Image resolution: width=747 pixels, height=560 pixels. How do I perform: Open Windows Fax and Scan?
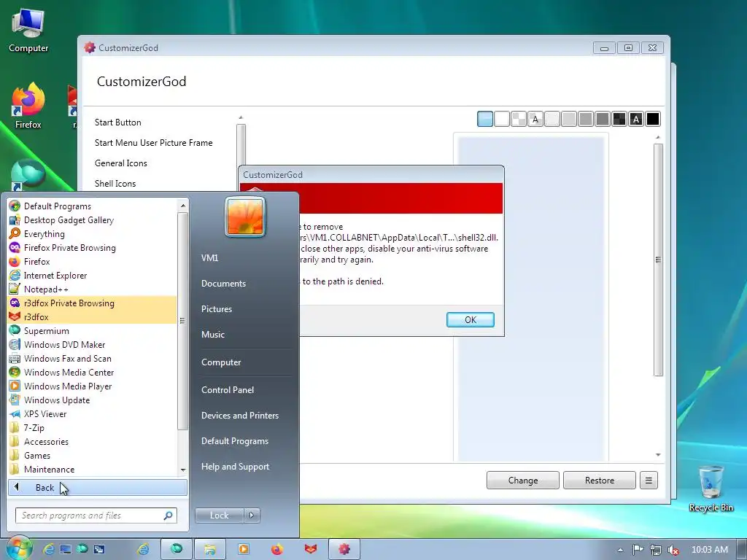point(92,358)
